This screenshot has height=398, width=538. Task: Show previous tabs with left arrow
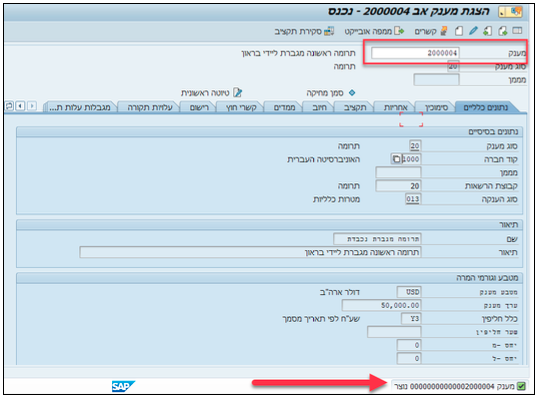(x=21, y=106)
